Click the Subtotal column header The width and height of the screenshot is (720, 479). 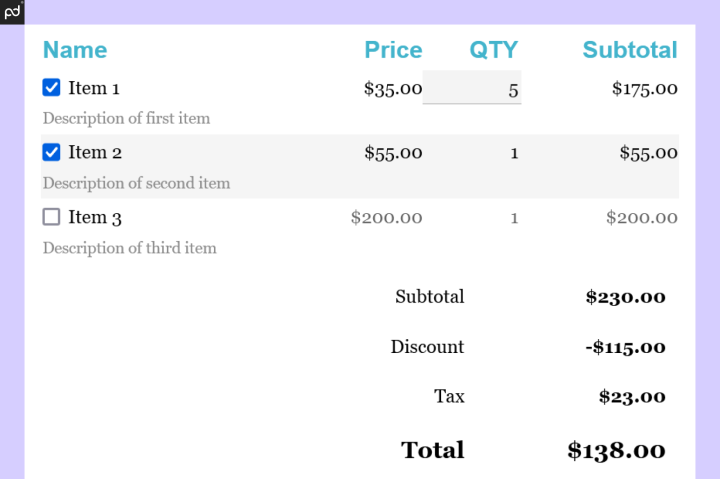[x=630, y=50]
